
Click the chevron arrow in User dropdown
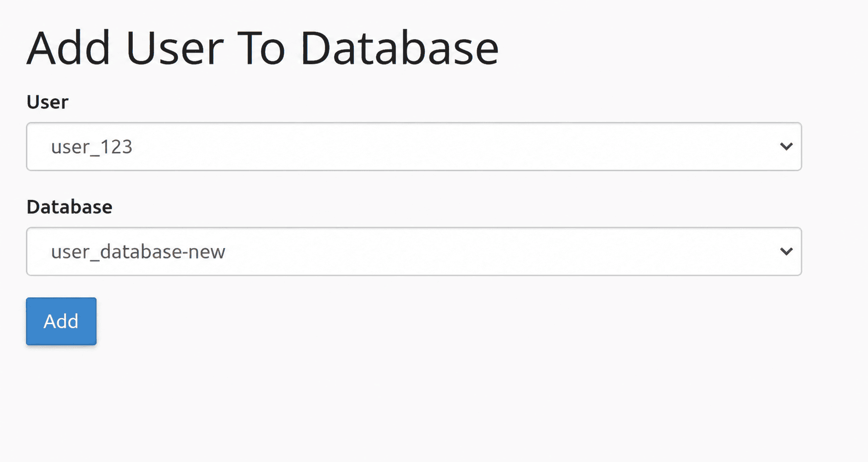pos(786,146)
